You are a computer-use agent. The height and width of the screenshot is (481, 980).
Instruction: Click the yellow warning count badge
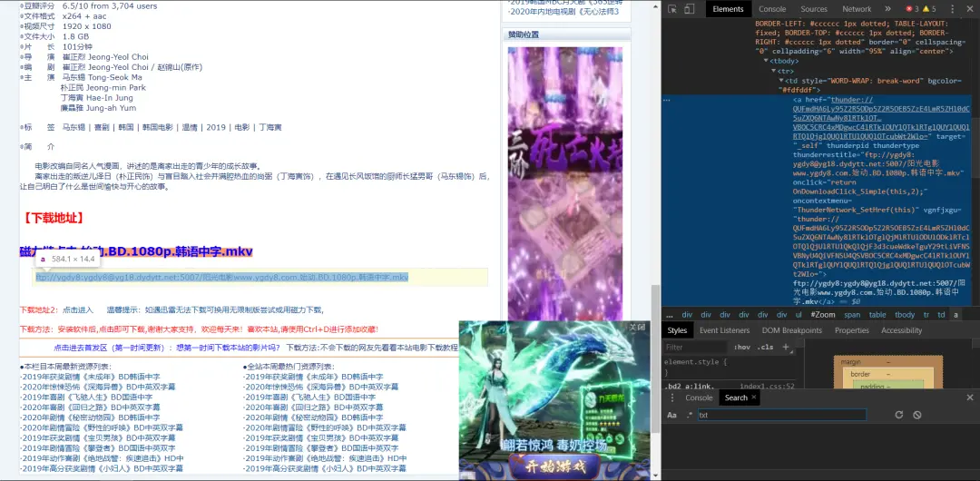click(x=929, y=9)
